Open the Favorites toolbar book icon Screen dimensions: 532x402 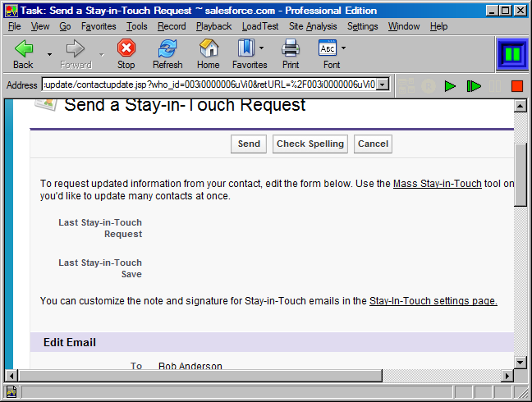[x=246, y=48]
